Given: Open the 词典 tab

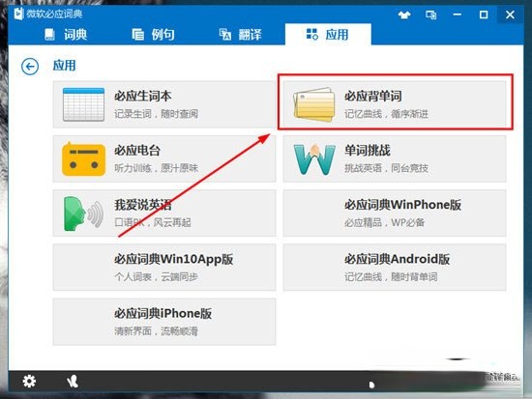Looking at the screenshot, I should coord(66,35).
